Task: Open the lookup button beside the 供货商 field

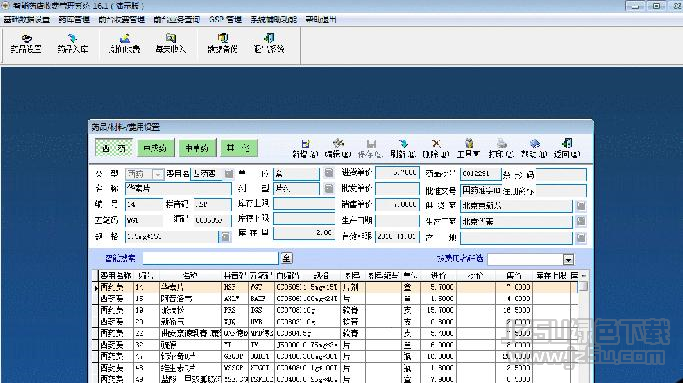Action: [581, 206]
